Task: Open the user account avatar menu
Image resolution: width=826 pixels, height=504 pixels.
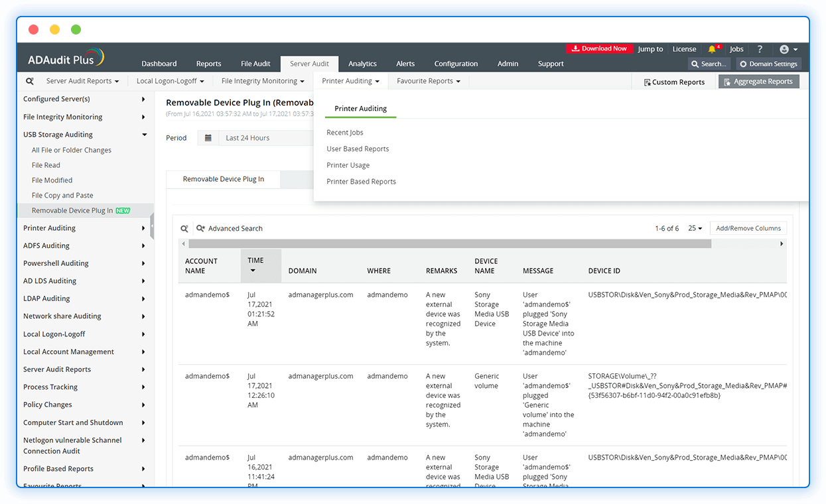Action: click(788, 49)
